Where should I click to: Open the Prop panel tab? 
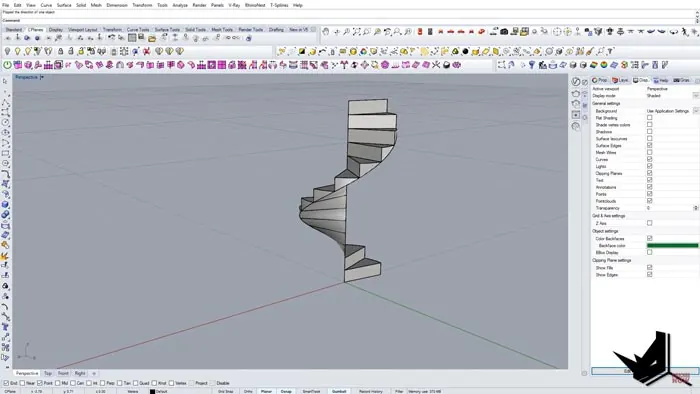600,80
